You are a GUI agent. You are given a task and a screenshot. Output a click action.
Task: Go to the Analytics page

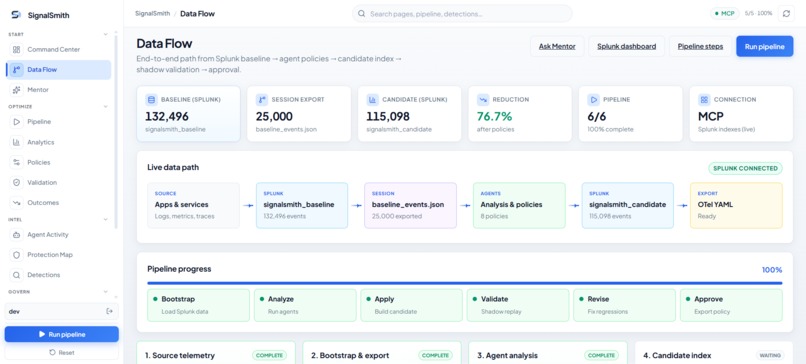[58, 142]
